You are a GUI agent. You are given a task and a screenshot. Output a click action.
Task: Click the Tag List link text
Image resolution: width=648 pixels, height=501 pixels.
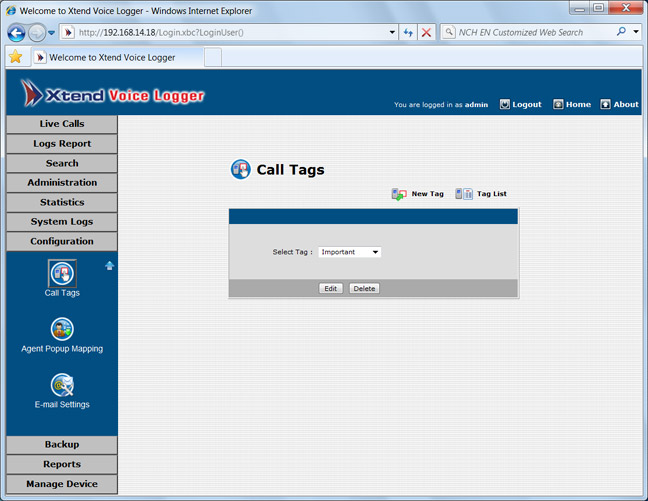(491, 194)
